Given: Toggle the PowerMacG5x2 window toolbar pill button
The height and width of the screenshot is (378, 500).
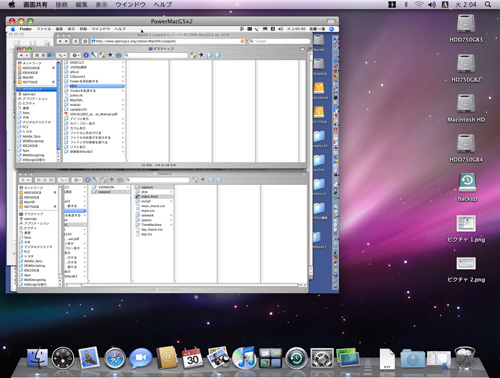Looking at the screenshot, I should coord(331,21).
